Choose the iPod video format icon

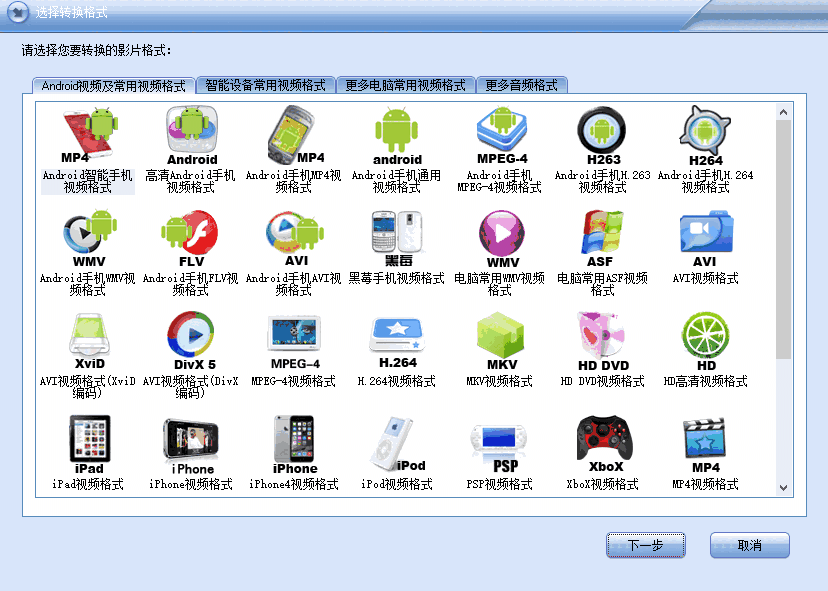coord(397,442)
